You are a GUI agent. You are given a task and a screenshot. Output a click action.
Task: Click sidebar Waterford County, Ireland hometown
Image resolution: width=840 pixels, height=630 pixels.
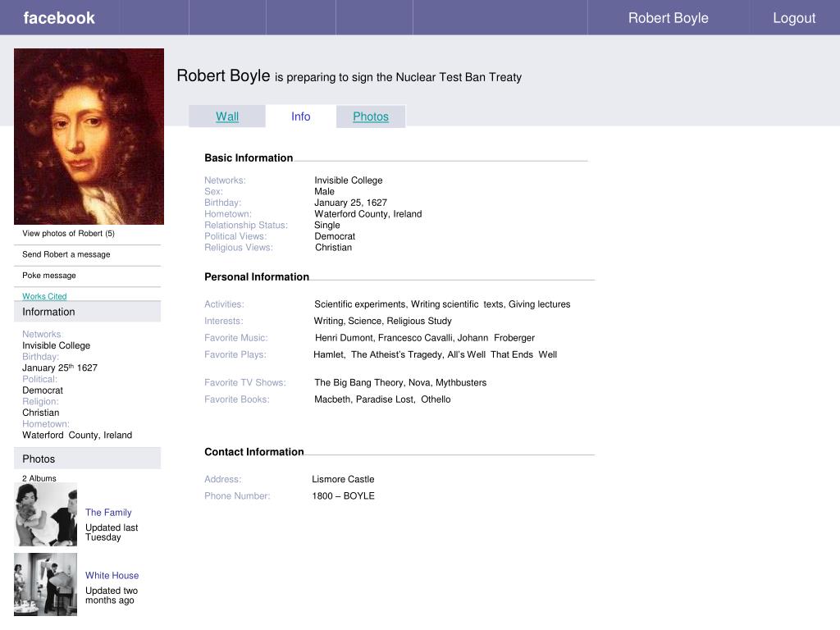click(77, 435)
